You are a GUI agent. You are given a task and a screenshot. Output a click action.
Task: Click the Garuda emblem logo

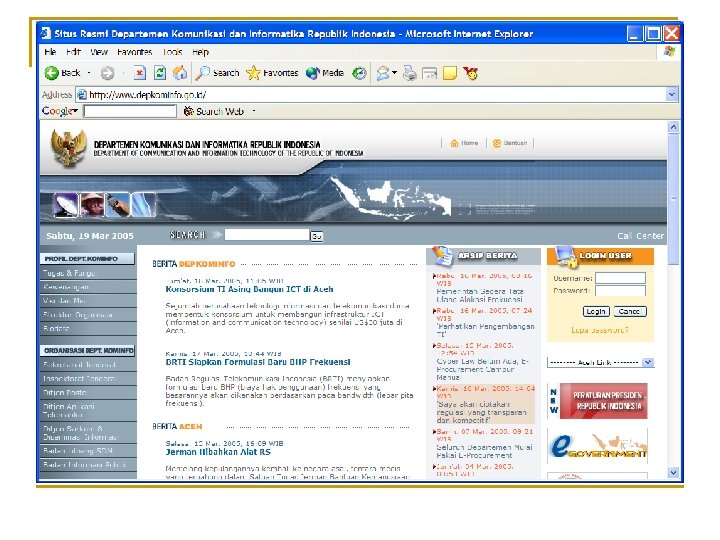(x=68, y=147)
